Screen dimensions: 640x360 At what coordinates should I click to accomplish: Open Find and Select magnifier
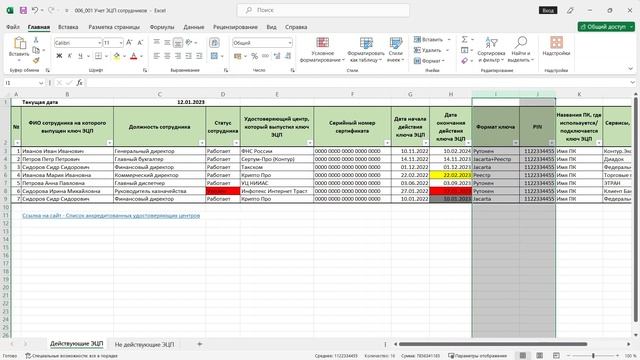tap(520, 49)
